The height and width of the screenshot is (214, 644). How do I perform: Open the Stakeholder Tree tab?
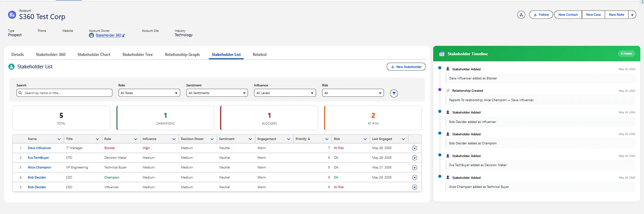click(138, 54)
